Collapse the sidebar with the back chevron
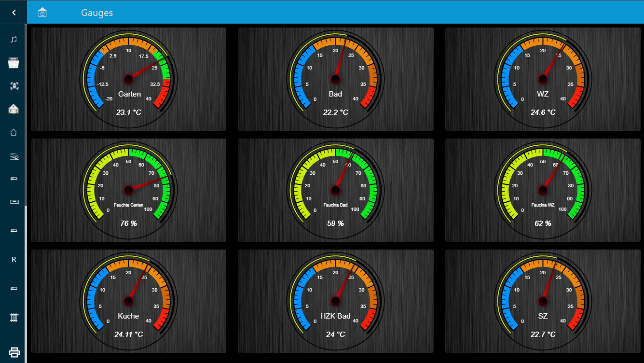Viewport: 644px width, 363px height. pos(14,13)
